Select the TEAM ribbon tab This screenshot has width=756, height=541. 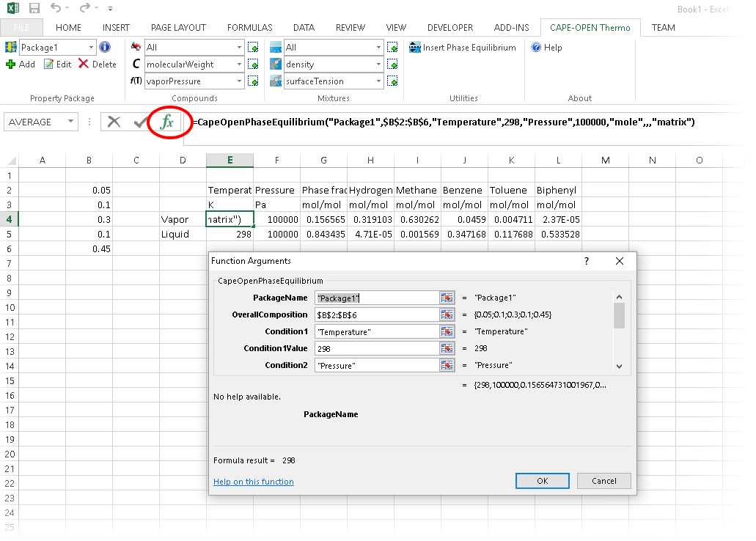664,27
